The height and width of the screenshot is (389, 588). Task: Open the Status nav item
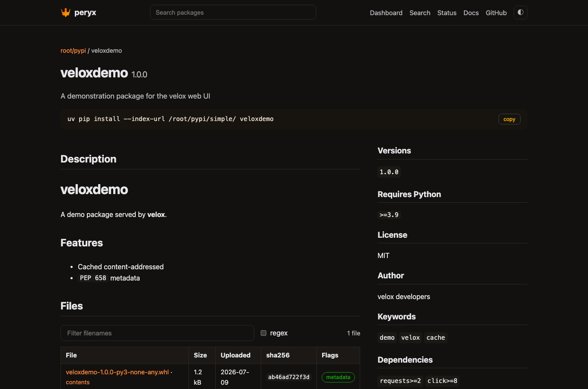click(x=447, y=13)
